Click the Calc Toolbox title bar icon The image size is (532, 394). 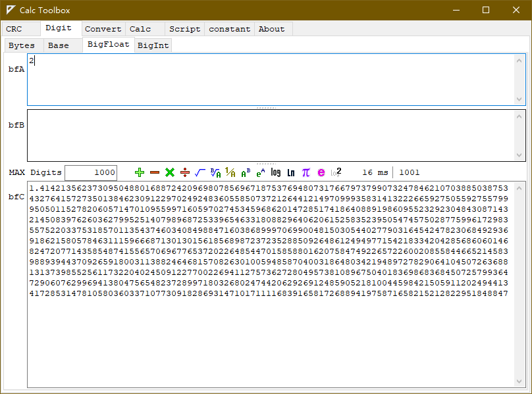(x=11, y=10)
